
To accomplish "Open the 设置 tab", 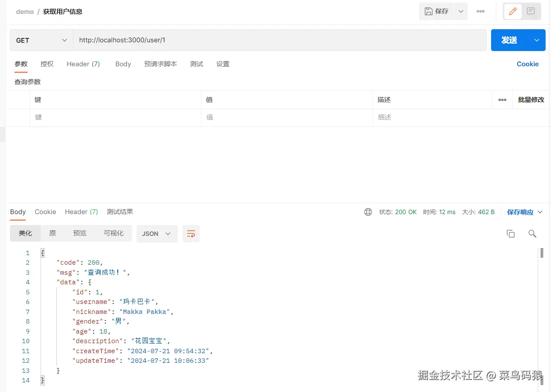I will pyautogui.click(x=223, y=64).
